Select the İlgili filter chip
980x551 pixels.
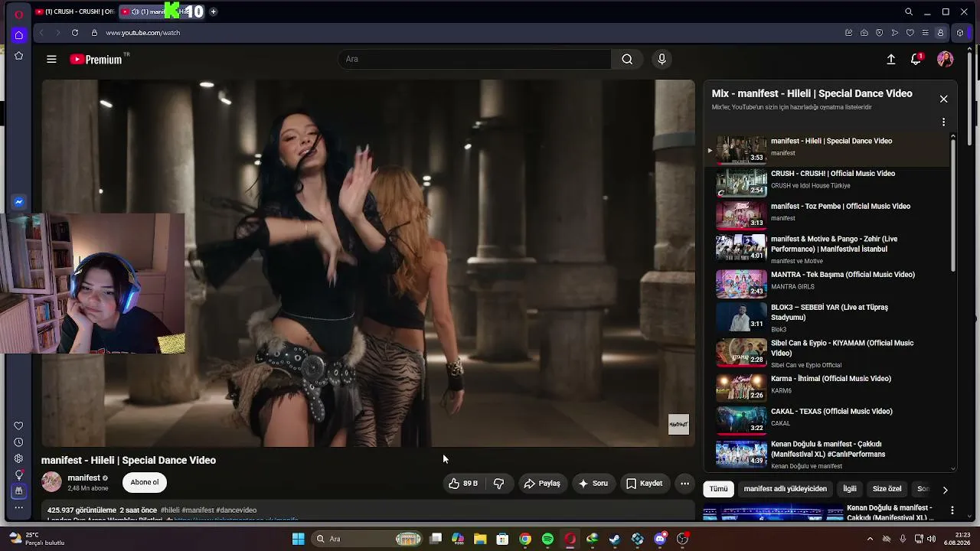tap(850, 489)
